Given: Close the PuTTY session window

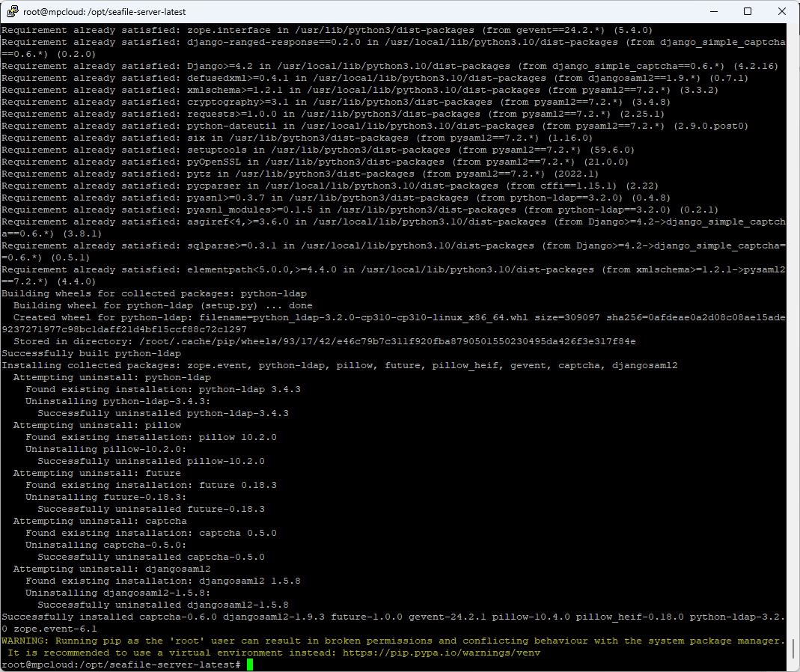Looking at the screenshot, I should click(782, 12).
